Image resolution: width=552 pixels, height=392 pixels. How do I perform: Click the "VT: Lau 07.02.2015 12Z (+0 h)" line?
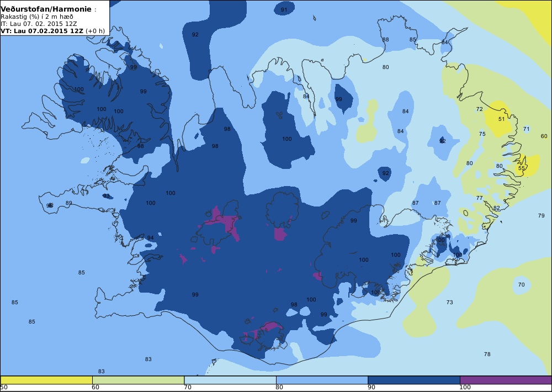(52, 31)
